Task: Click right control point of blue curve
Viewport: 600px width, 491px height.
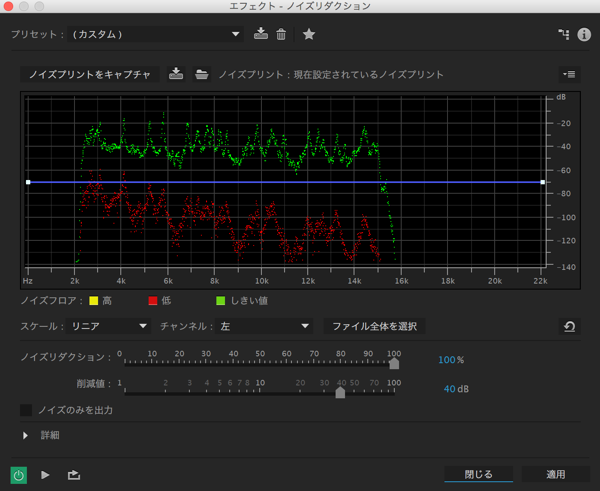Action: click(543, 182)
